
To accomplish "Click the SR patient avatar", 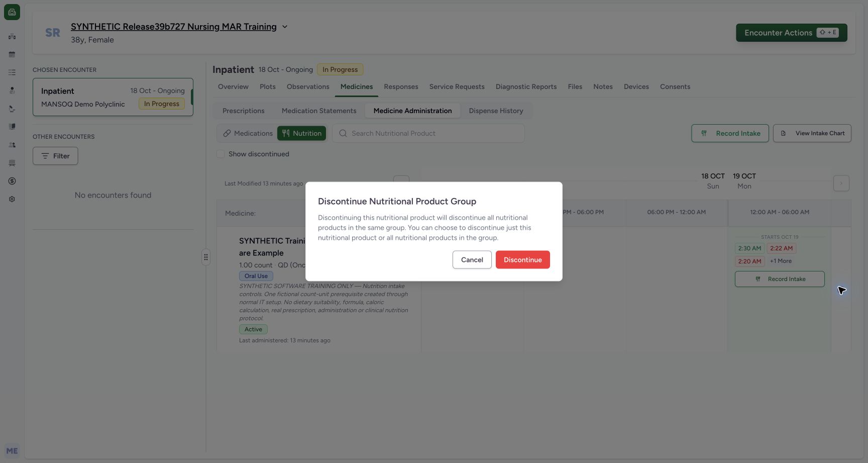I will [53, 33].
